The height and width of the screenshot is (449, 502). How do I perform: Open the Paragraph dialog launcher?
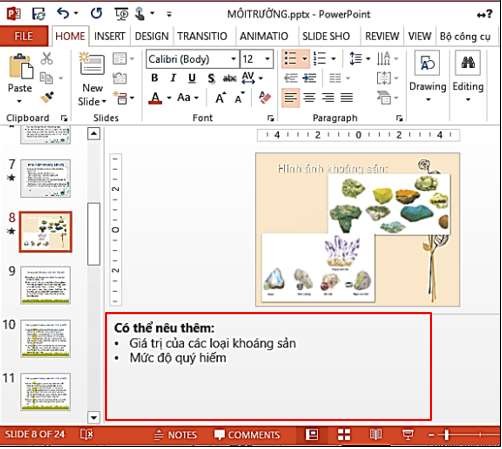(399, 118)
